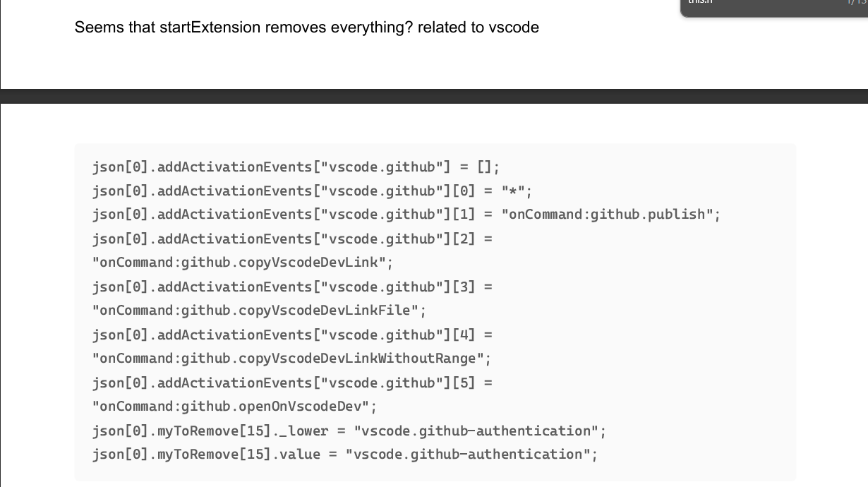The width and height of the screenshot is (868, 487).
Task: Click the addActivationEvents index [2] assignment
Action: [292, 239]
